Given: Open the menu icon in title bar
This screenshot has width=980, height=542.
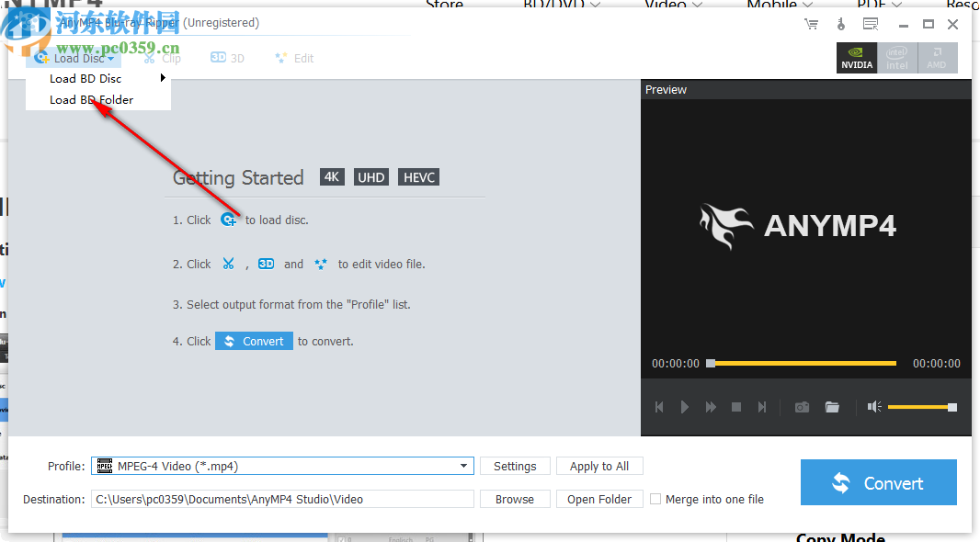Looking at the screenshot, I should [x=871, y=25].
